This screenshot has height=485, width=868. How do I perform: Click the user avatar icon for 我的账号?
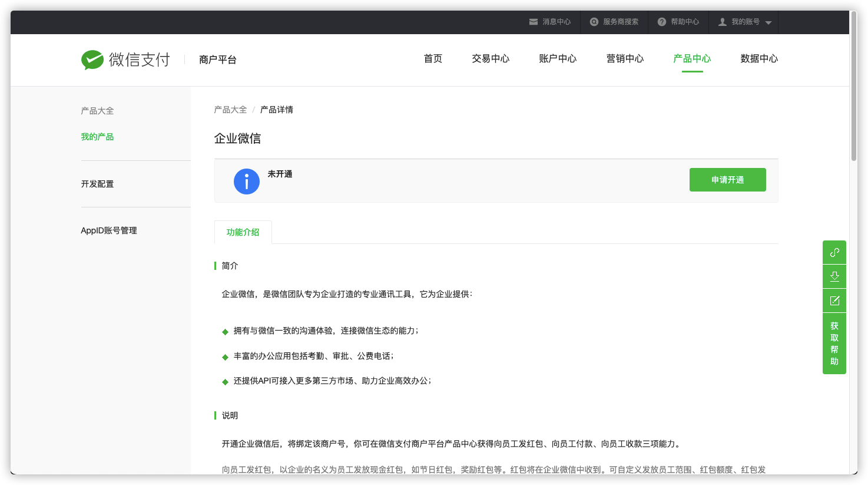click(723, 22)
